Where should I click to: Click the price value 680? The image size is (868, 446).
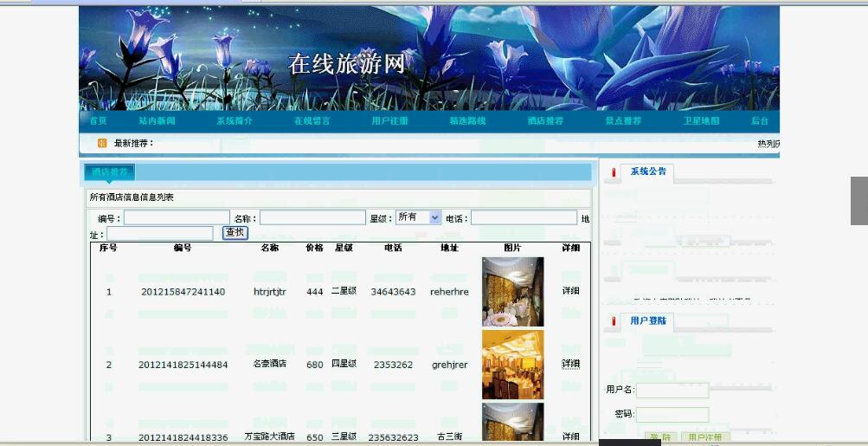[314, 365]
